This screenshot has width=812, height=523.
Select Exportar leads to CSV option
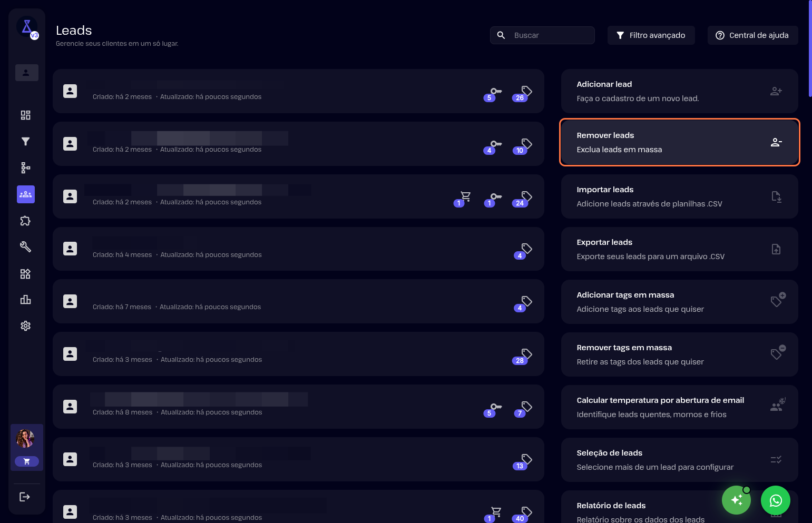679,249
